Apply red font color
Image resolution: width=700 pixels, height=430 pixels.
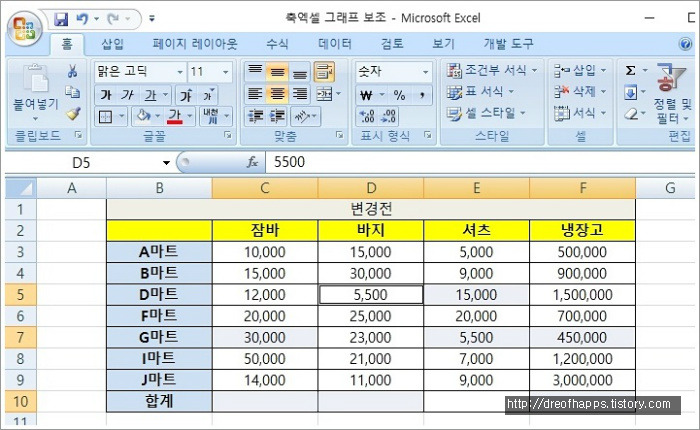pos(175,117)
